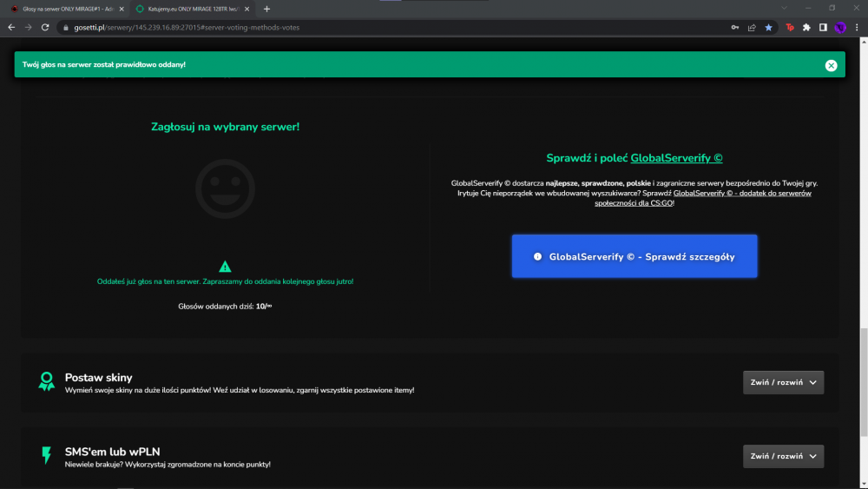The height and width of the screenshot is (489, 868).
Task: Click the 'Zagłosuj na wybrany serwer!' heading
Action: coord(226,127)
